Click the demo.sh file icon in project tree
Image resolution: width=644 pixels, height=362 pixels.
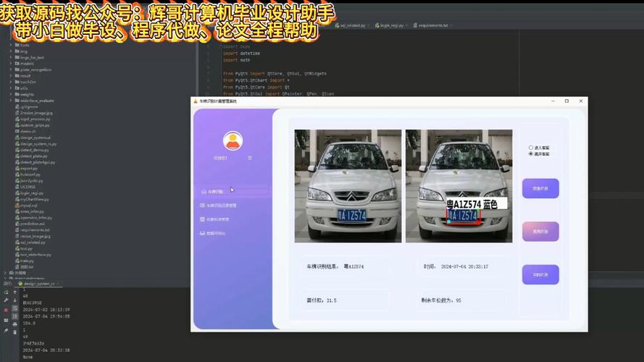pyautogui.click(x=17, y=131)
